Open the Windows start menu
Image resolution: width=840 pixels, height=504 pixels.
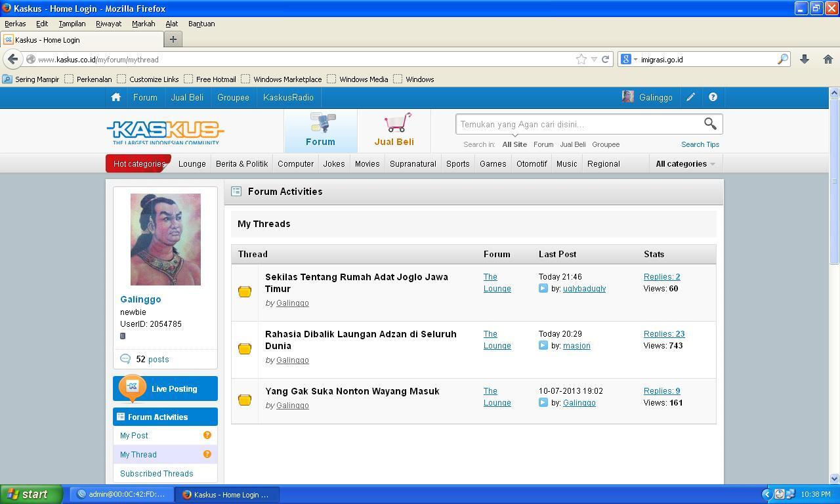tap(31, 494)
